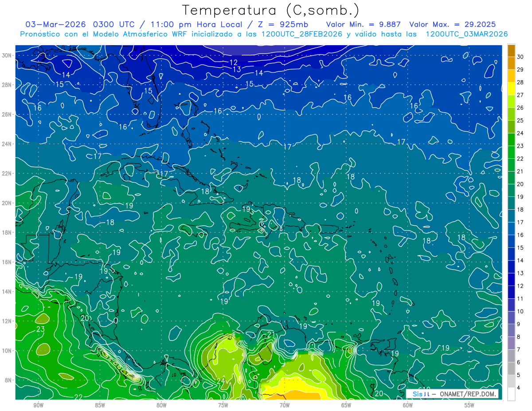Click legend value 26 on the color scale
Screen dimensions: 532x411
pos(520,108)
